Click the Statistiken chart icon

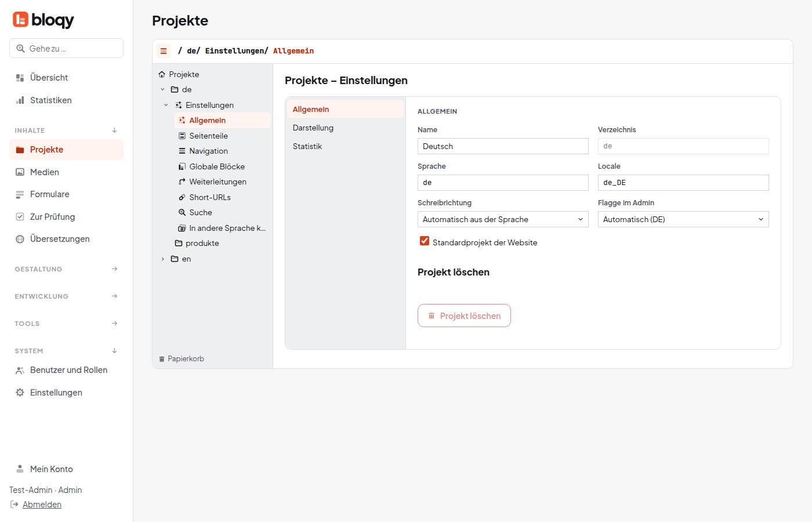pyautogui.click(x=20, y=100)
